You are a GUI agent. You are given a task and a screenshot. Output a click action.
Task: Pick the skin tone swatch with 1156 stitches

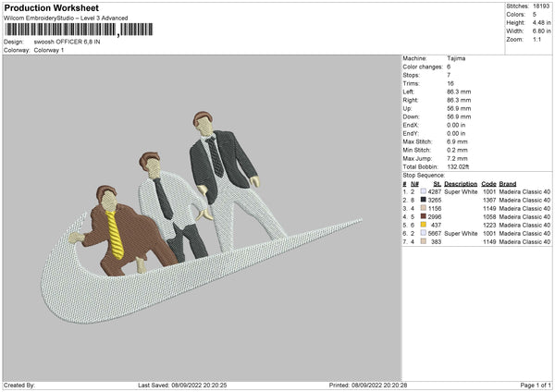coord(423,208)
